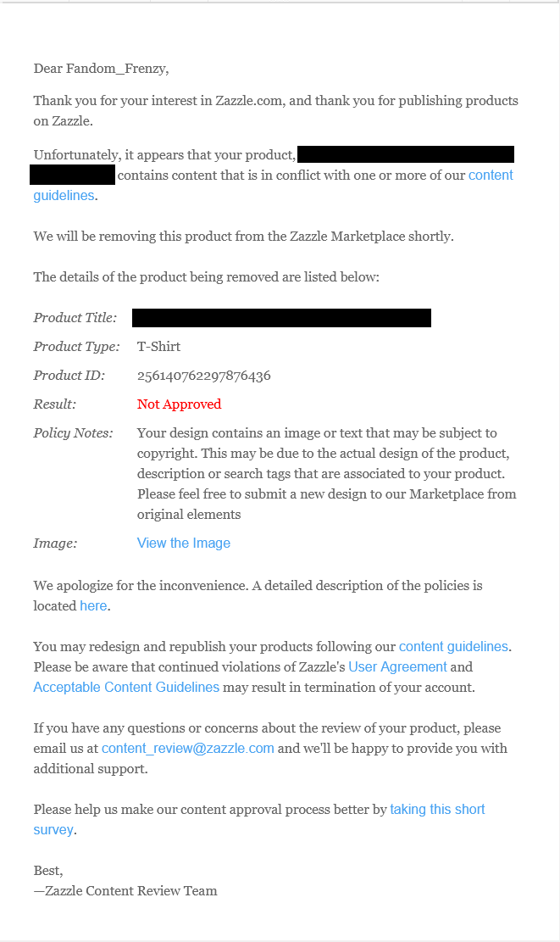Follow the 'here' policies description link
Screen dimensions: 560x942
tap(94, 605)
